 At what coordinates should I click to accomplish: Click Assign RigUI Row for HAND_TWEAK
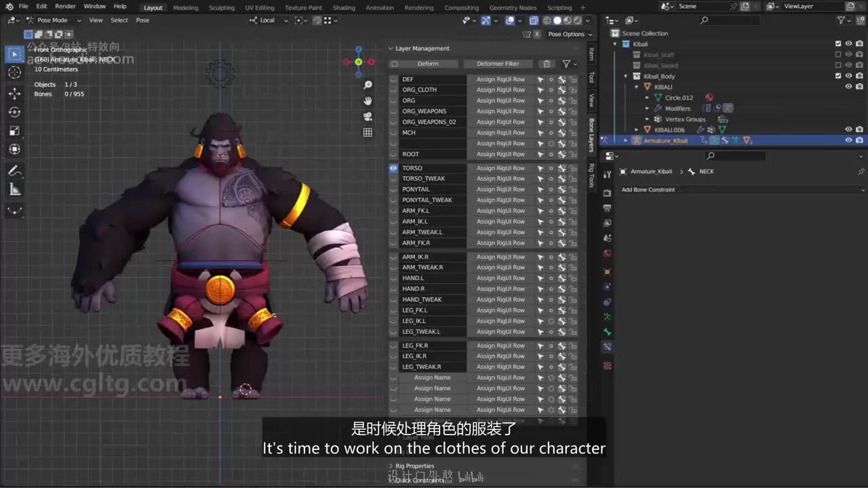point(500,300)
